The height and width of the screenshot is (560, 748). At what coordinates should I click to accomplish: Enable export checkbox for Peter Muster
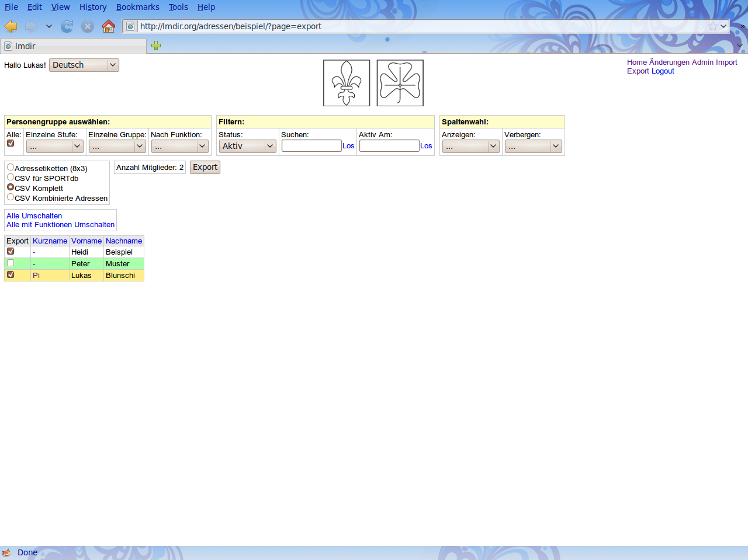(x=11, y=263)
